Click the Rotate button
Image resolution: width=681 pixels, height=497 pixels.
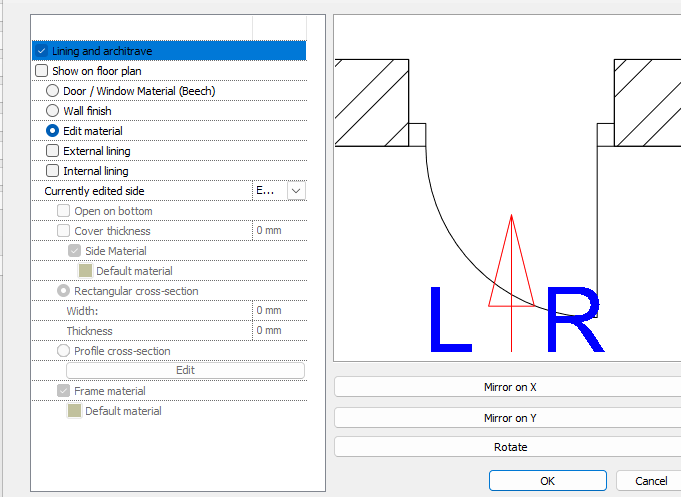(510, 447)
